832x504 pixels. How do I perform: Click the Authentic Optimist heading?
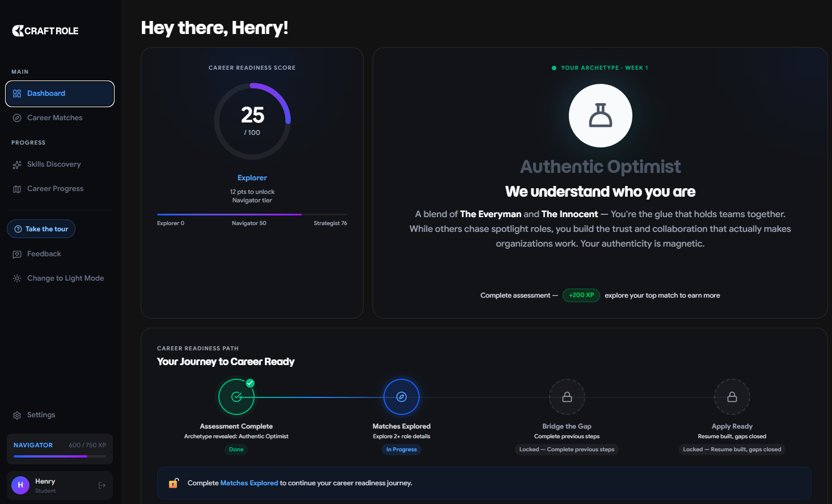601,167
